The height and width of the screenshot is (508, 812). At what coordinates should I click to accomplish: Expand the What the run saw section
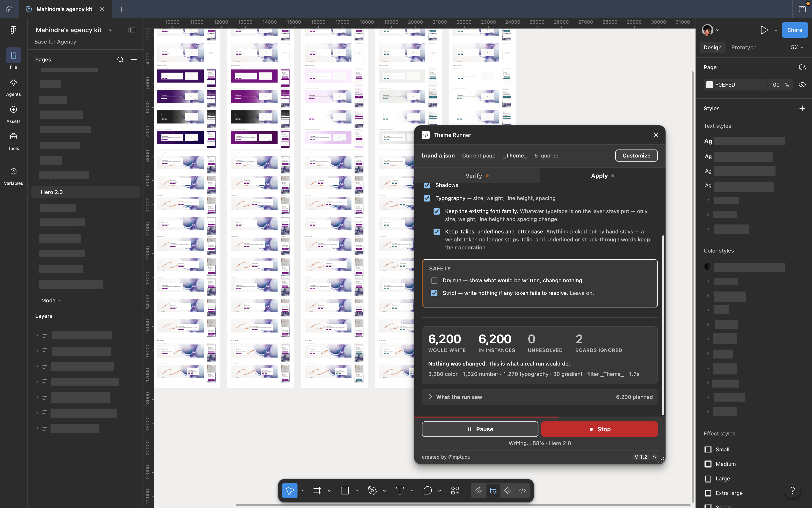(540, 397)
